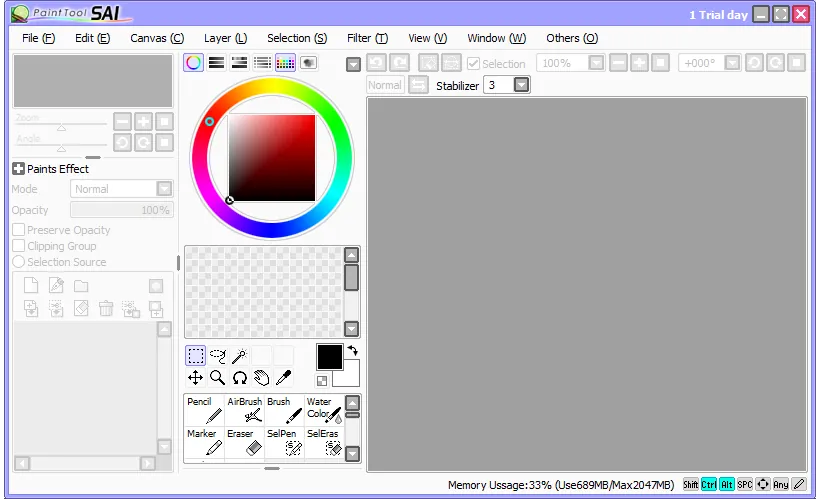
Task: Open the Filter menu
Action: (368, 38)
